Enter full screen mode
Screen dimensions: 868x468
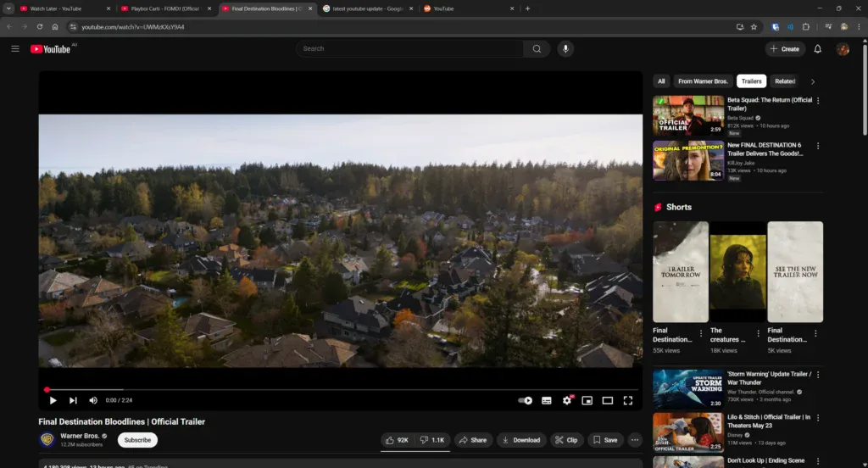(x=628, y=400)
